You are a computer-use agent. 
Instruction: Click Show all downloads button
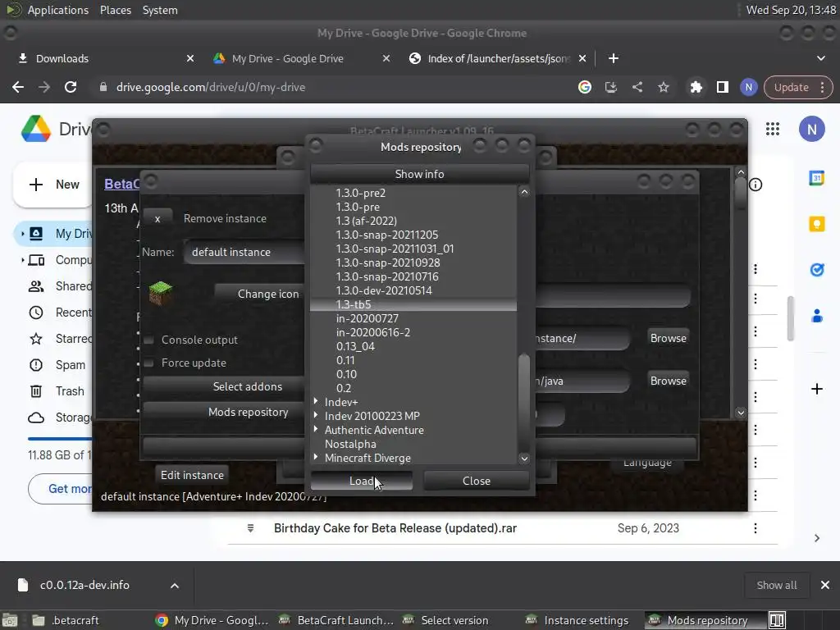click(x=776, y=585)
